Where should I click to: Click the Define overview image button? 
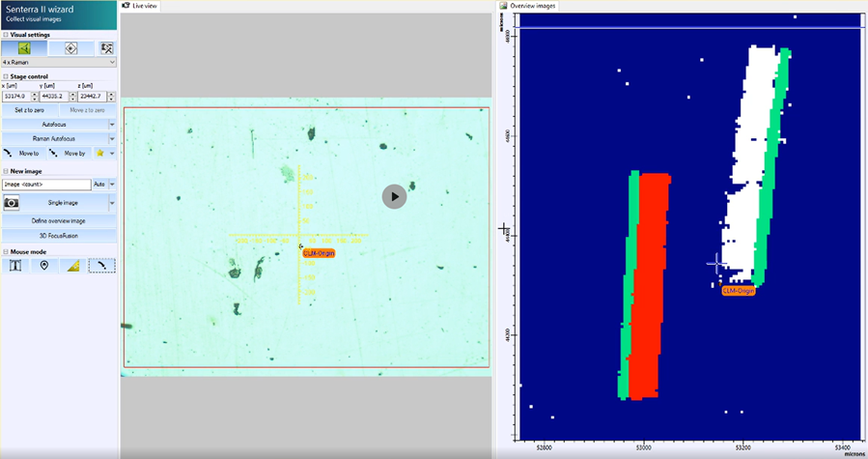pos(58,221)
